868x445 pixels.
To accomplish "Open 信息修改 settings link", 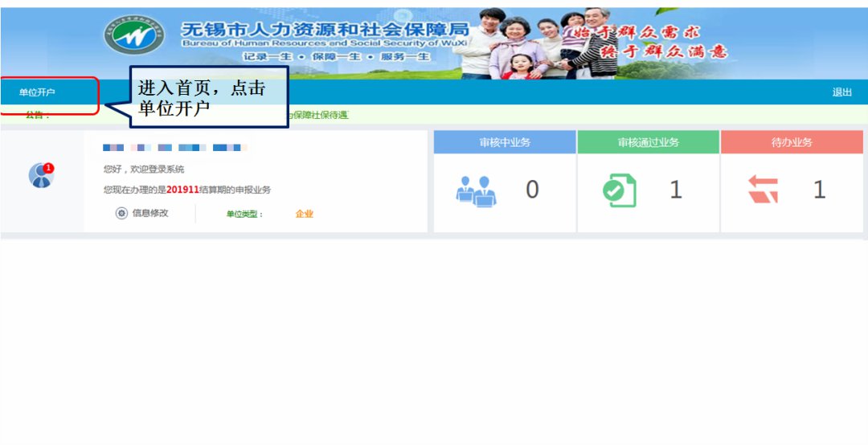I will [x=150, y=213].
